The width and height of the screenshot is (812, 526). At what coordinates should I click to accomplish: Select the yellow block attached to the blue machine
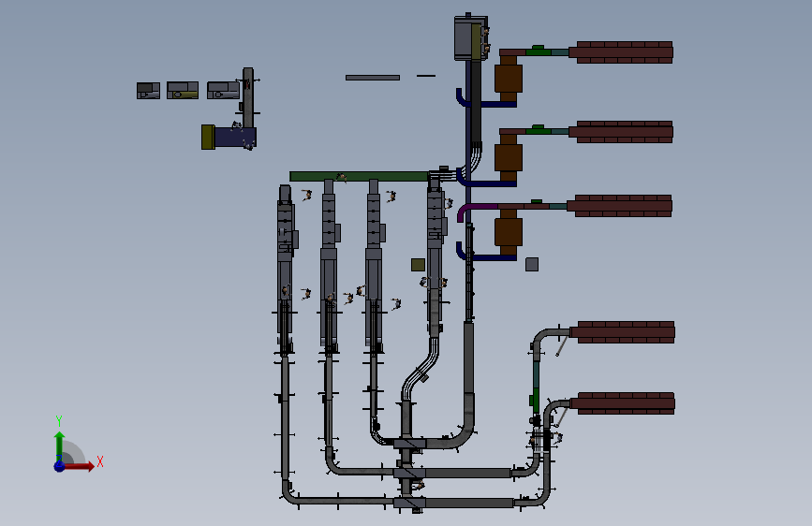click(208, 137)
